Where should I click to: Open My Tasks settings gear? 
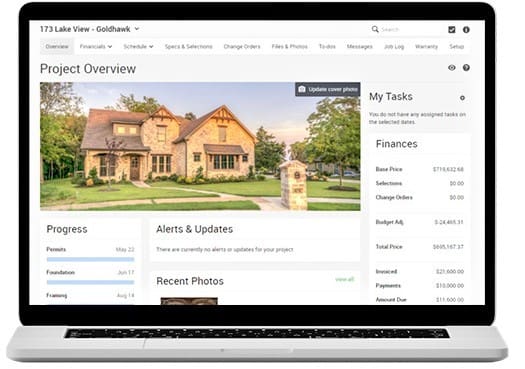(x=462, y=98)
